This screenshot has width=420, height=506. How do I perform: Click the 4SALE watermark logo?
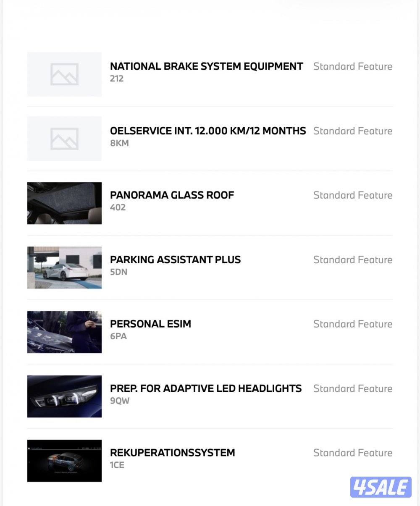click(x=381, y=488)
